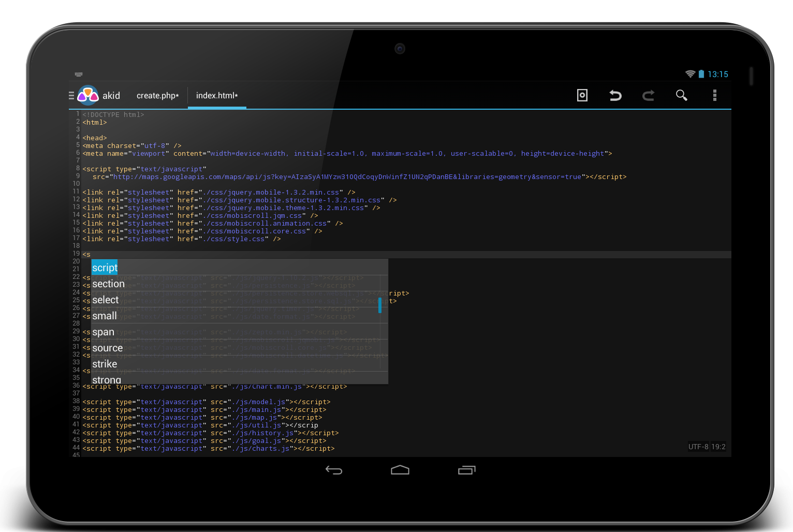
Task: Choose "section" from the autocomplete list
Action: [240, 284]
